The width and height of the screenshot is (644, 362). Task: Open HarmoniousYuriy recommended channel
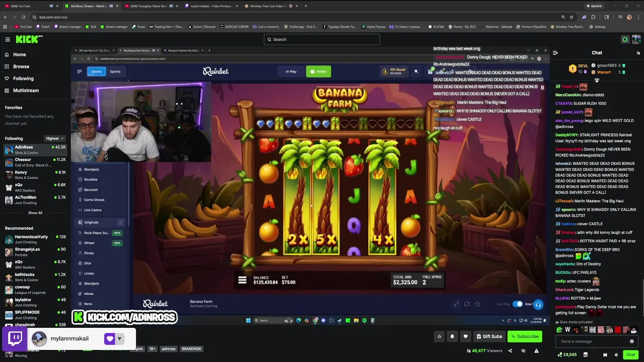pyautogui.click(x=35, y=239)
